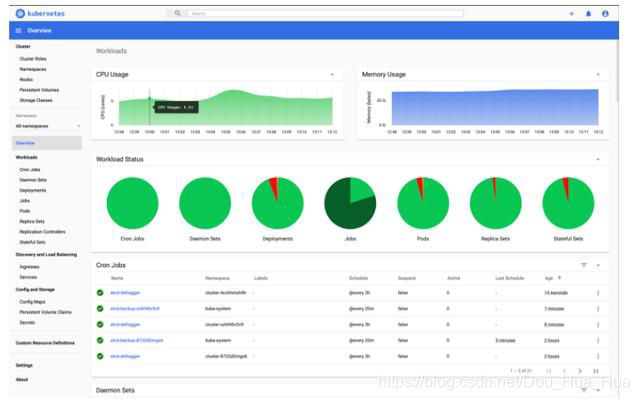
Task: Collapse the Cron Jobs card
Action: click(598, 265)
